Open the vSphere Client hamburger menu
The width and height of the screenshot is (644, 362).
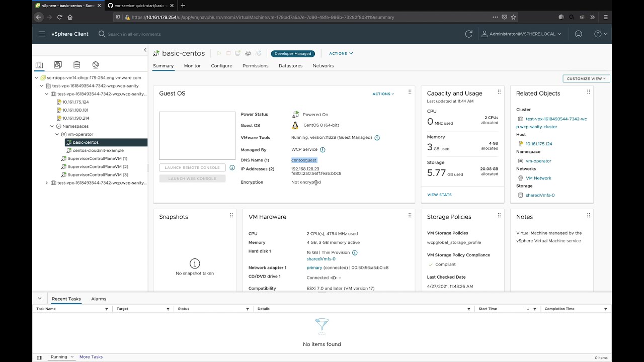(42, 34)
